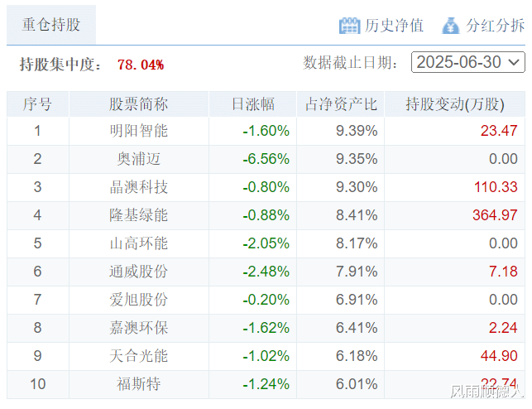Click the 日涨幅 column header
Viewport: 532px width, 409px height.
pyautogui.click(x=253, y=103)
